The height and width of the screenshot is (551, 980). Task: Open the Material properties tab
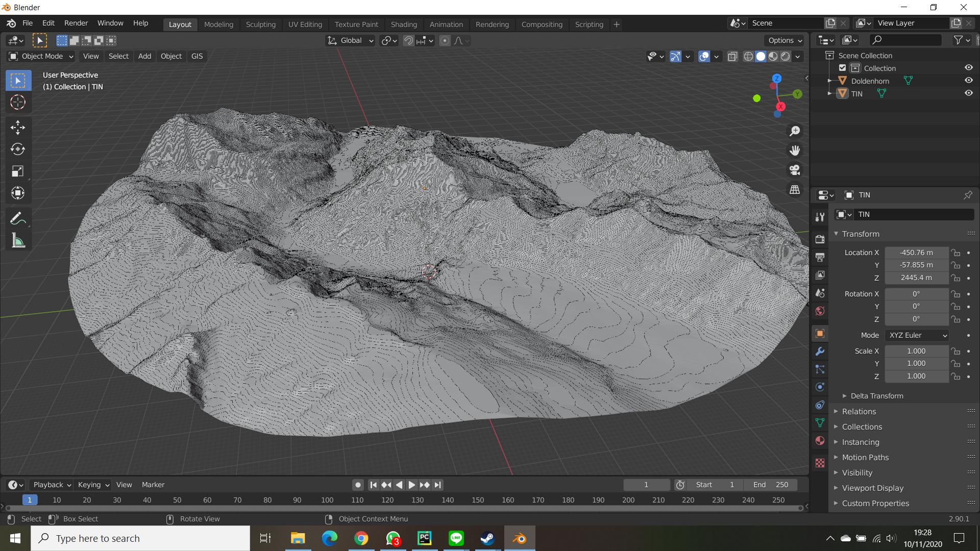[820, 440]
